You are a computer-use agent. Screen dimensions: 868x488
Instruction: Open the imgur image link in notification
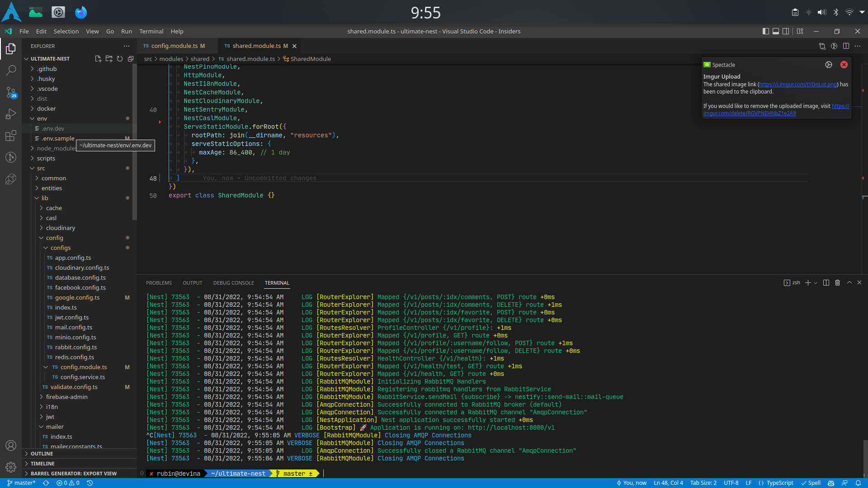[x=798, y=84]
